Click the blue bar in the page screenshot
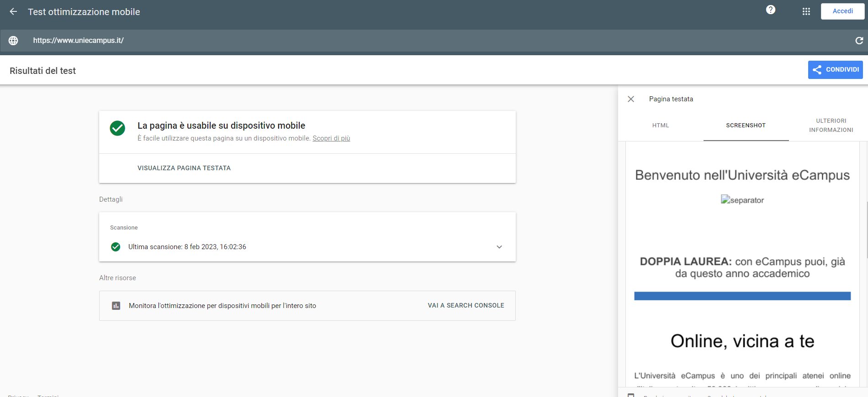Screen dimensions: 868x397 coord(742,296)
